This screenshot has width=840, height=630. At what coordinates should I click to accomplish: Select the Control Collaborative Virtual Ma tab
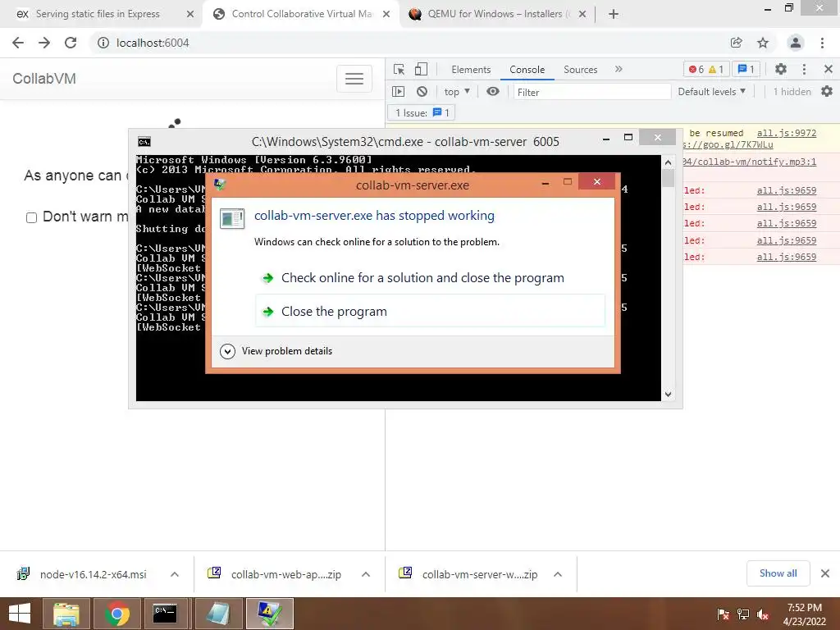[302, 14]
